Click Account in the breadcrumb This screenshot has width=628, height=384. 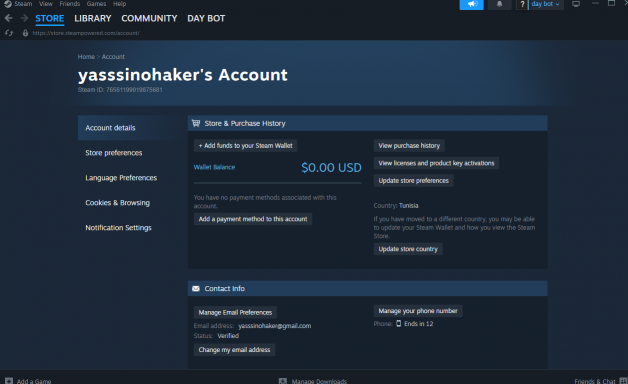(x=113, y=57)
